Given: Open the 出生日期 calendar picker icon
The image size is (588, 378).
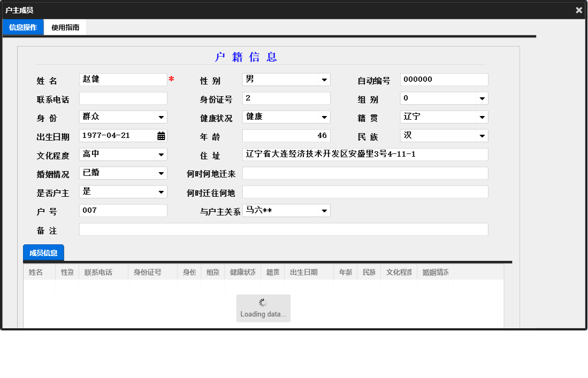Looking at the screenshot, I should click(x=162, y=135).
